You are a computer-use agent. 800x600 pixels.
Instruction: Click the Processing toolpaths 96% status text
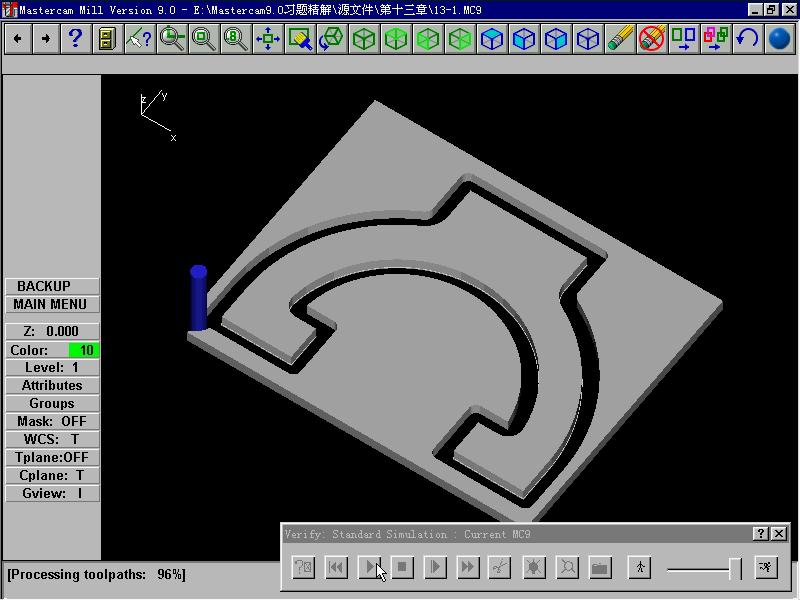tap(96, 574)
